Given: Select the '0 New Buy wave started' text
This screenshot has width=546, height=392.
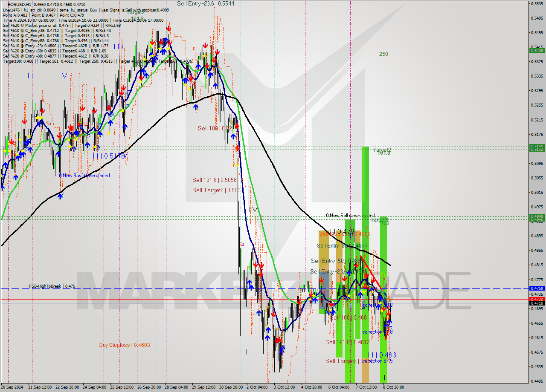Looking at the screenshot, I should (84, 176).
